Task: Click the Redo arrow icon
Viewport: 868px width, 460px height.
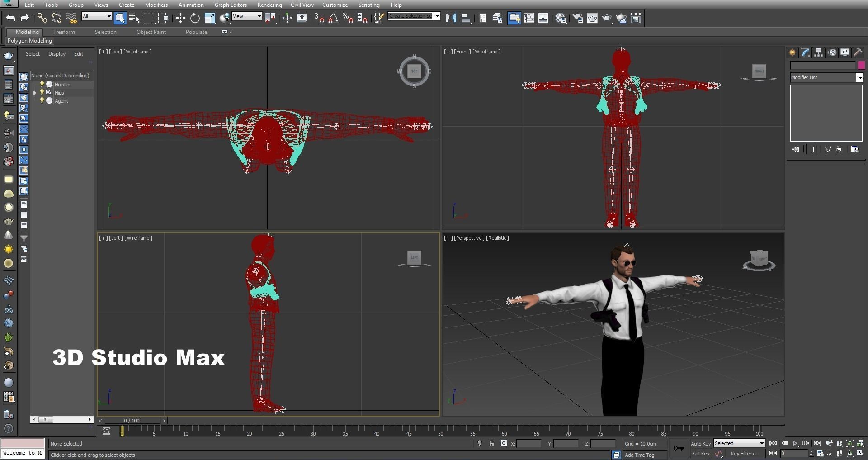Action: pyautogui.click(x=25, y=18)
